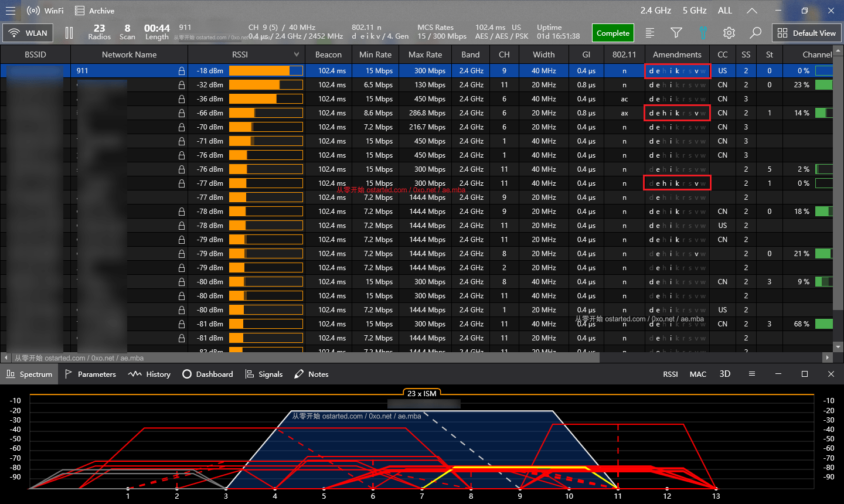Sort by the Amendments column header
This screenshot has width=844, height=504.
click(x=677, y=55)
